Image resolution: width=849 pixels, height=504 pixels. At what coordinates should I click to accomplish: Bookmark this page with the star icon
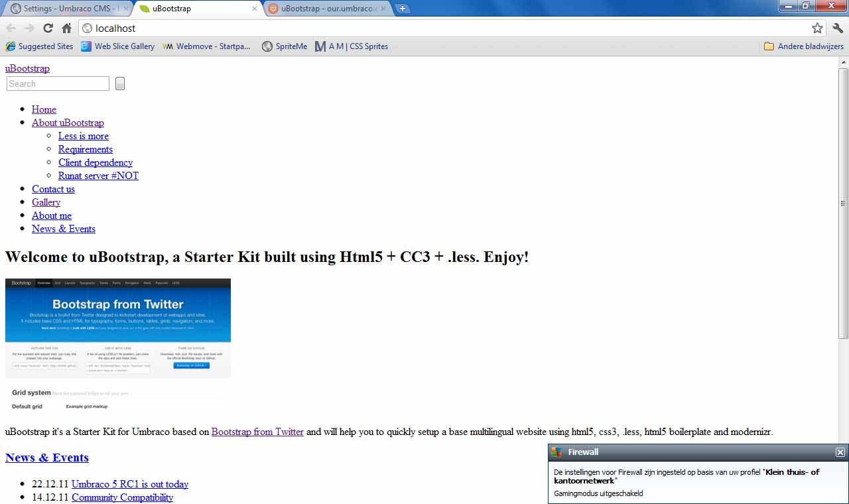[x=817, y=28]
